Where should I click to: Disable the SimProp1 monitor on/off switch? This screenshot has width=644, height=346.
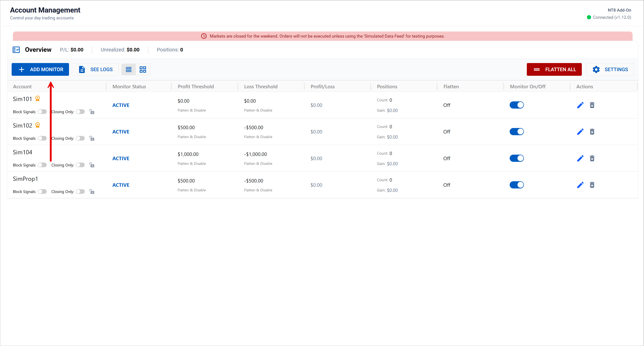[x=516, y=185]
